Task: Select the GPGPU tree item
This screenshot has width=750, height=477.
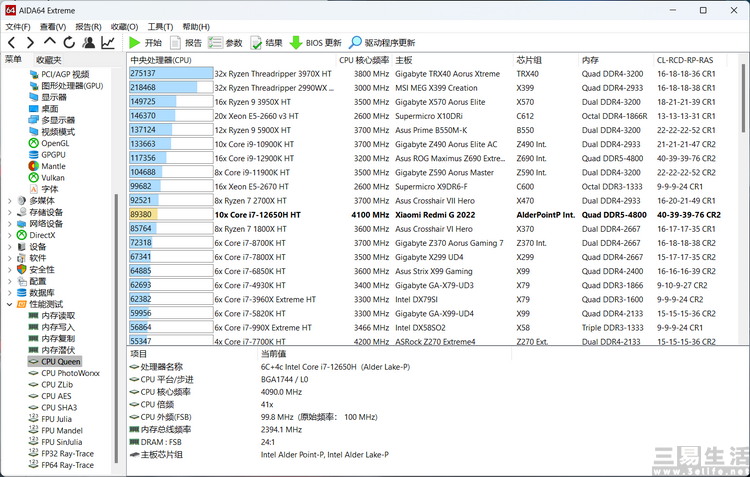Action: [x=47, y=155]
